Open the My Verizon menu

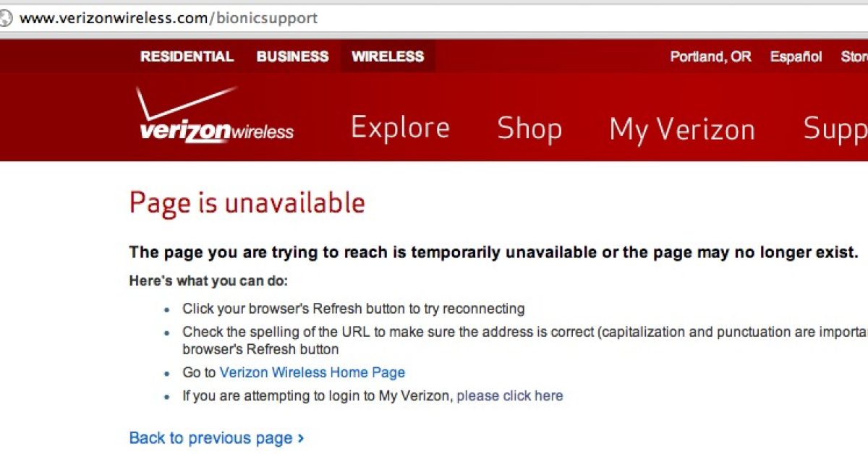[682, 129]
